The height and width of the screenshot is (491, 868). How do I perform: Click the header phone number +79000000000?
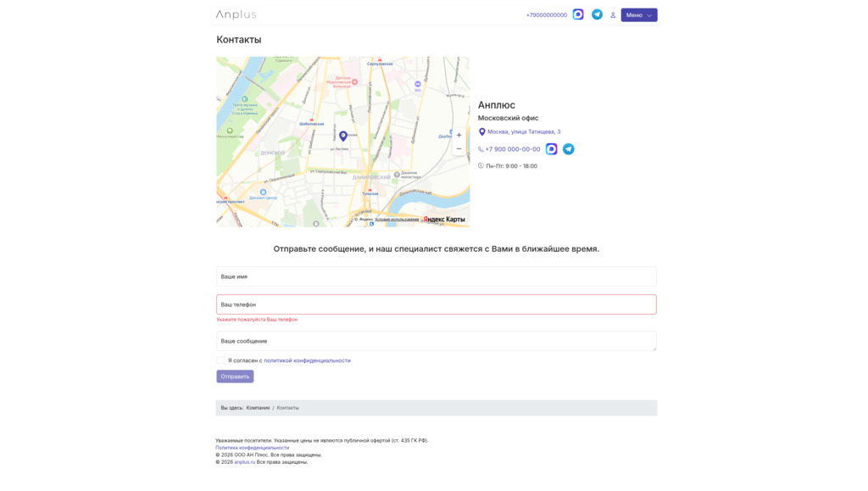[x=546, y=15]
